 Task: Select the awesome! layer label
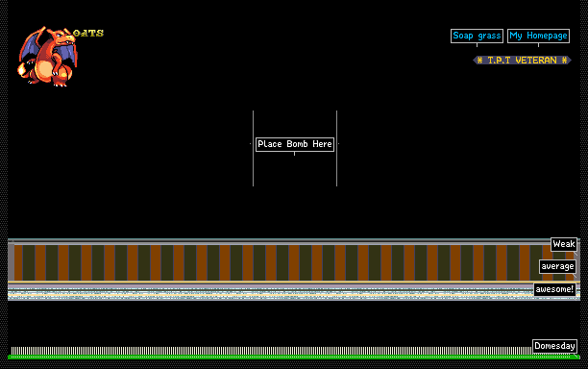pos(554,289)
